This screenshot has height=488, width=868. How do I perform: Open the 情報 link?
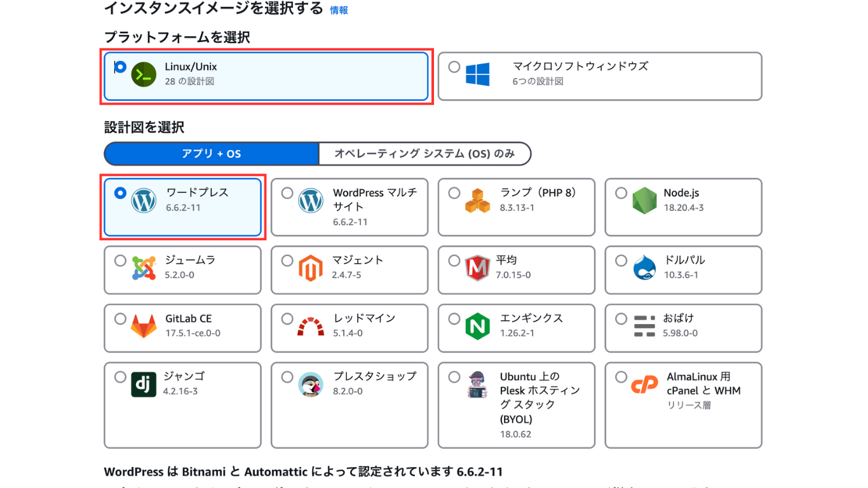click(339, 10)
